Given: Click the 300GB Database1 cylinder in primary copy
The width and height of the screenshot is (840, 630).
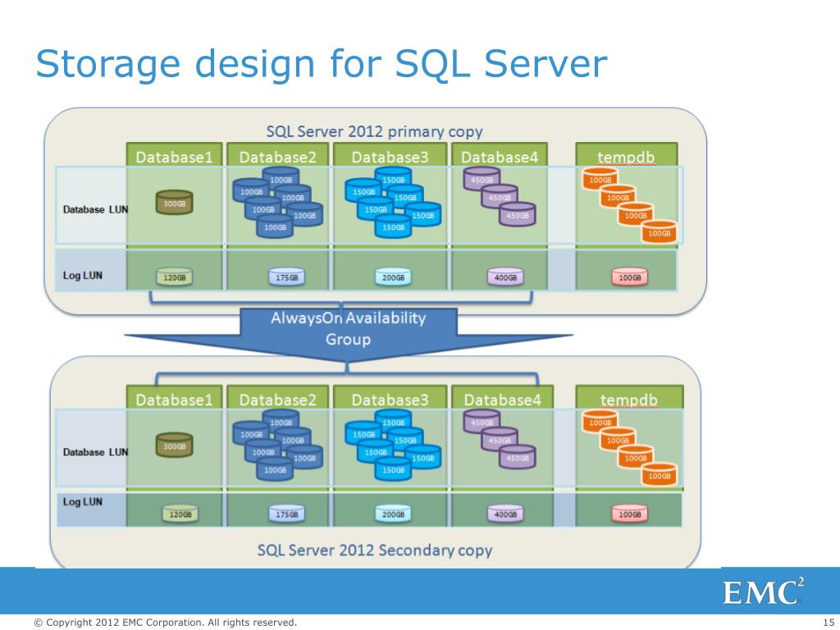Looking at the screenshot, I should pyautogui.click(x=174, y=203).
